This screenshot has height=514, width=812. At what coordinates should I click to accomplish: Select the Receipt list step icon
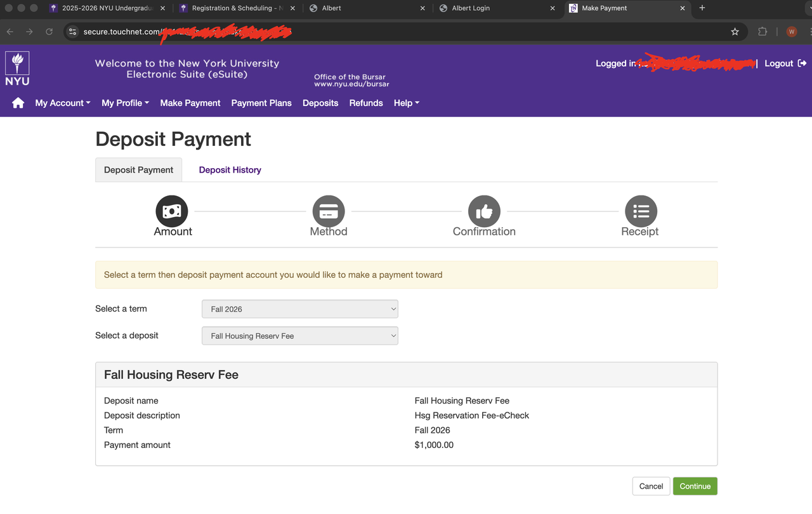coord(641,211)
